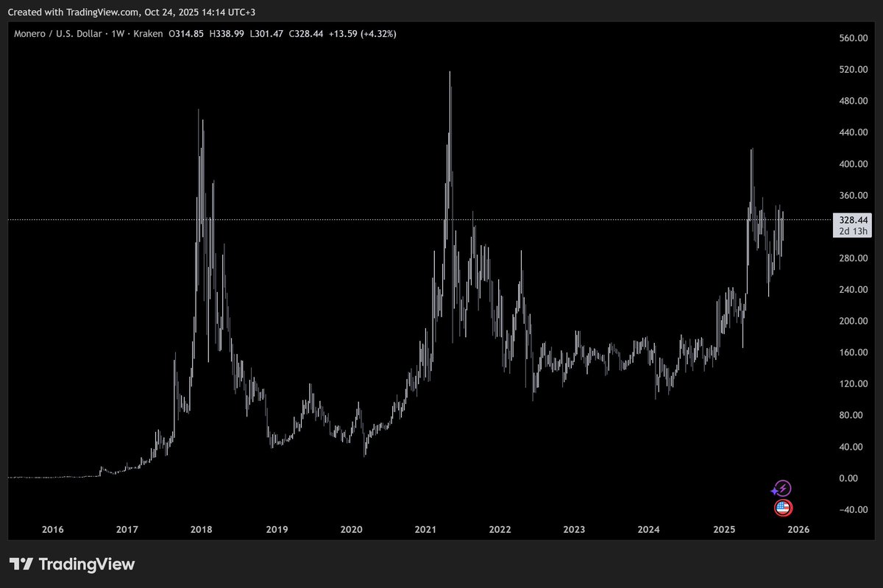Select the low price L301.47 value
Image resolution: width=883 pixels, height=588 pixels.
(267, 33)
